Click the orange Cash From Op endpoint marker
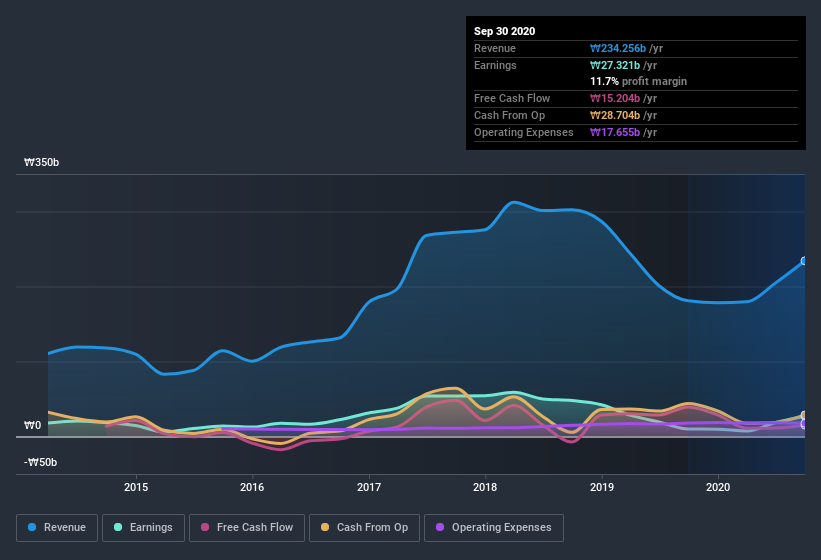 804,416
